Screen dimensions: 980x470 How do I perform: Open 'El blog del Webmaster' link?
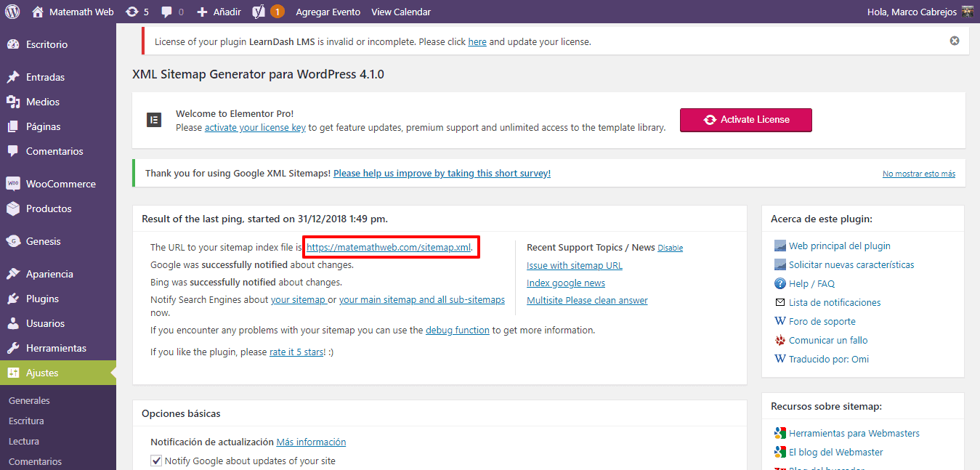pos(836,452)
